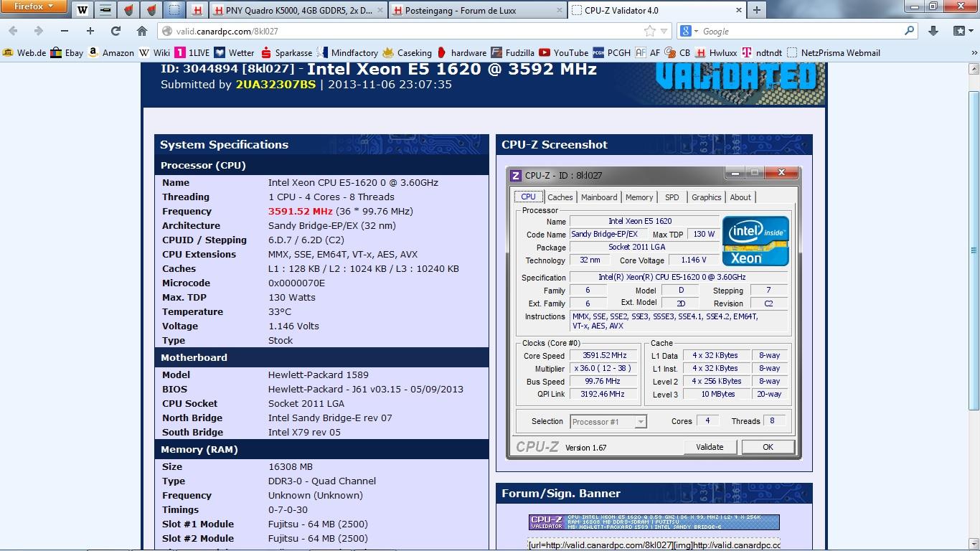Image resolution: width=980 pixels, height=551 pixels.
Task: Open the Wetter bookmark
Action: point(235,52)
